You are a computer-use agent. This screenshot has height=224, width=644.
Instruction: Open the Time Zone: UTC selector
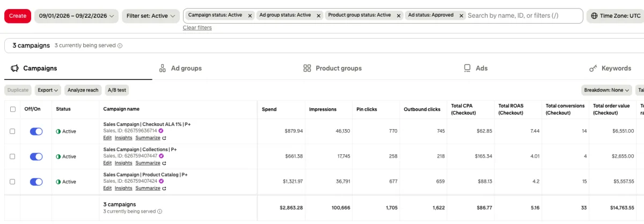coord(615,16)
